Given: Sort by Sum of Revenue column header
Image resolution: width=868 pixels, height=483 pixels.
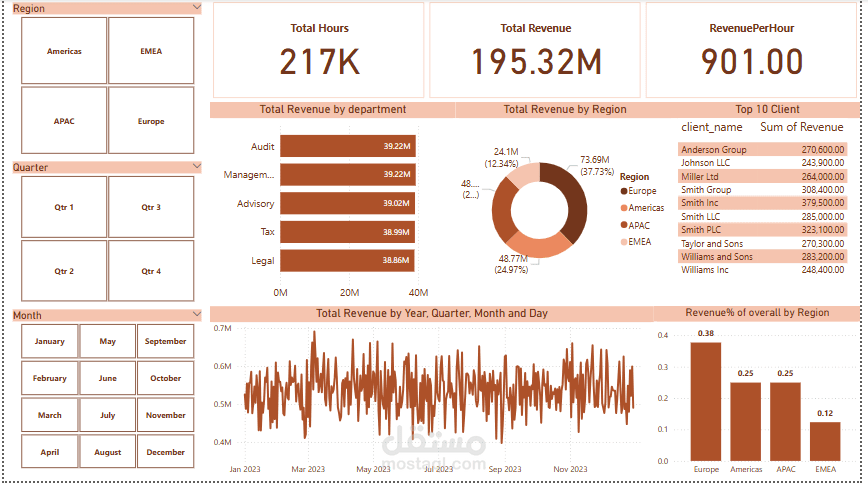Looking at the screenshot, I should click(802, 127).
